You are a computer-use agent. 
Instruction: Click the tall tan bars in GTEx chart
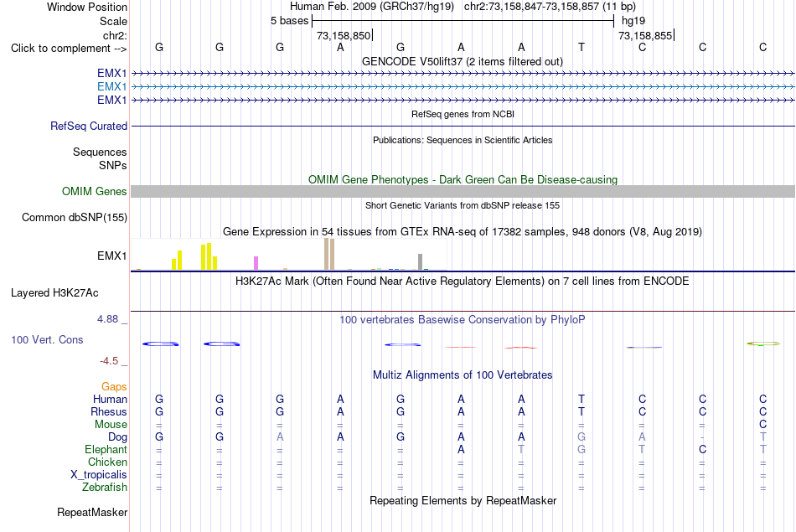click(329, 254)
